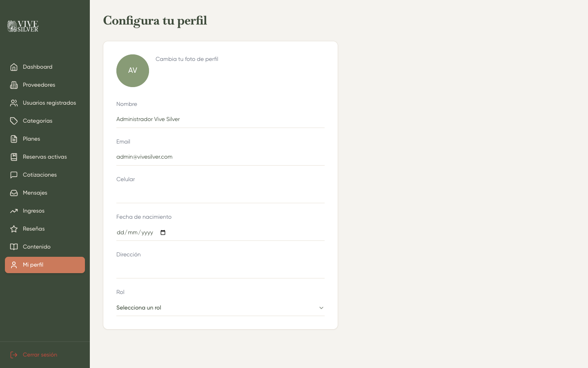The height and width of the screenshot is (368, 588).
Task: Click the Cotizaciones speech bubble icon
Action: pos(13,175)
